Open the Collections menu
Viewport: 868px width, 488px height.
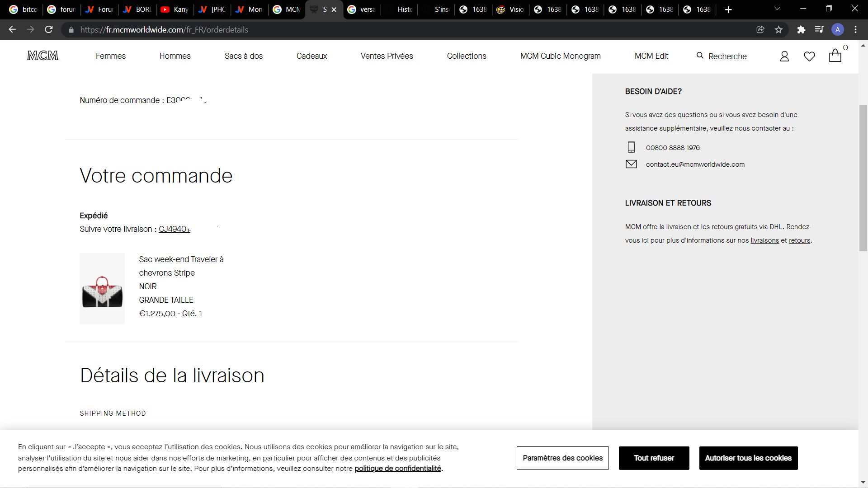pos(467,56)
